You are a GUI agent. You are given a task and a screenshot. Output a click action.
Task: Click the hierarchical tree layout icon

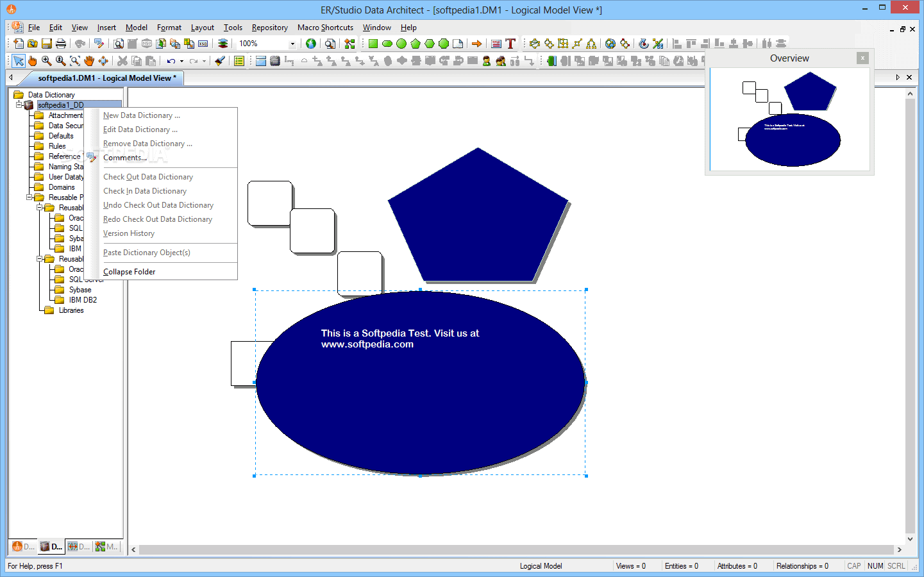[x=591, y=44]
